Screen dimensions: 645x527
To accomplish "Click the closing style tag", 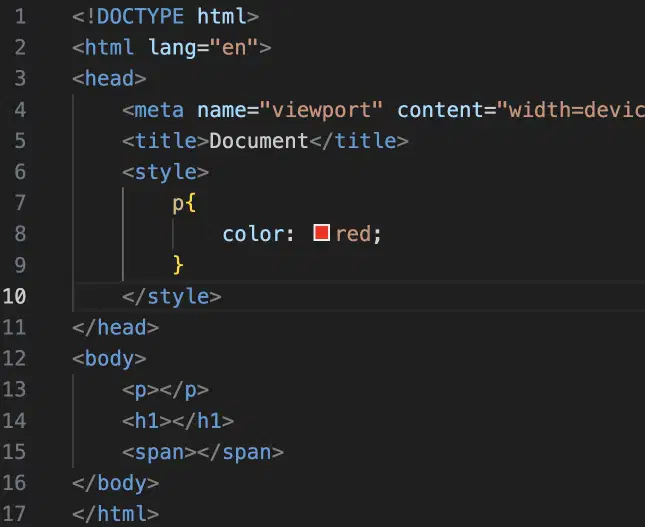I will coord(172,297).
